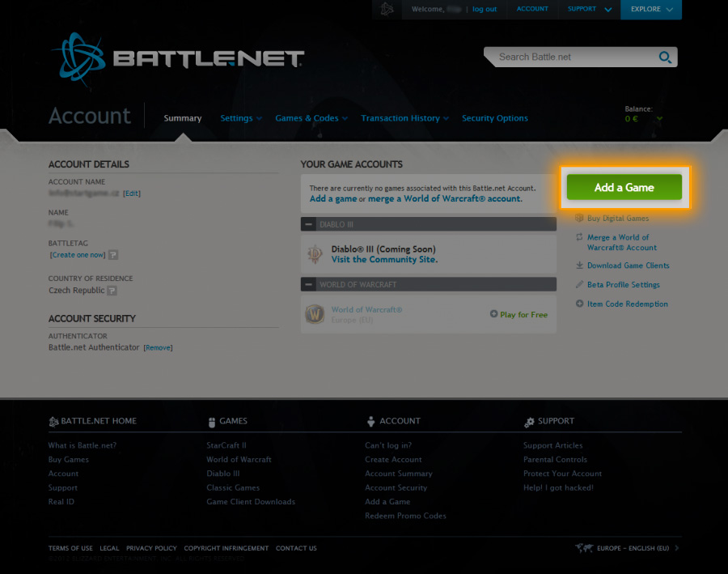Open the World of Warcraft account link
The image size is (728, 574).
coord(366,309)
